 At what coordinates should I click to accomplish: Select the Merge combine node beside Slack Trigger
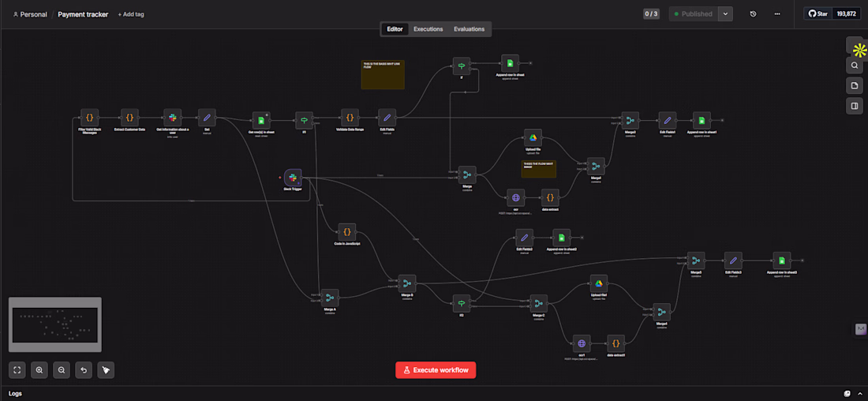coord(467,175)
